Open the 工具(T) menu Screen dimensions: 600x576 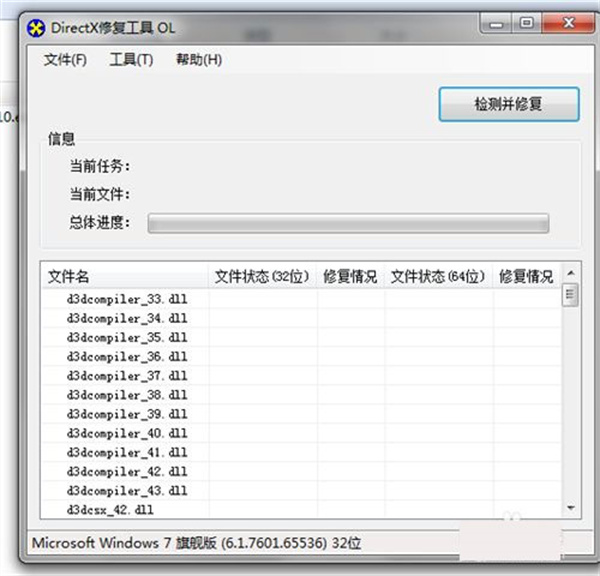click(x=131, y=60)
